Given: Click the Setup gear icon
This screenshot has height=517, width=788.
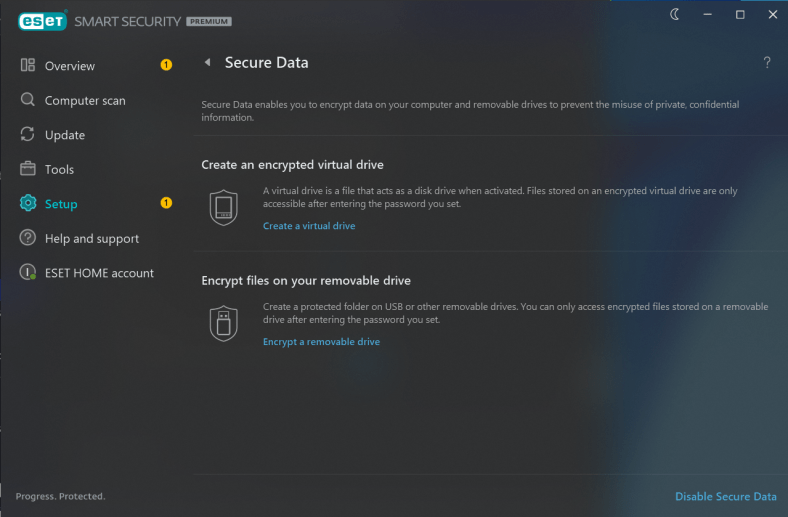Looking at the screenshot, I should tap(28, 203).
